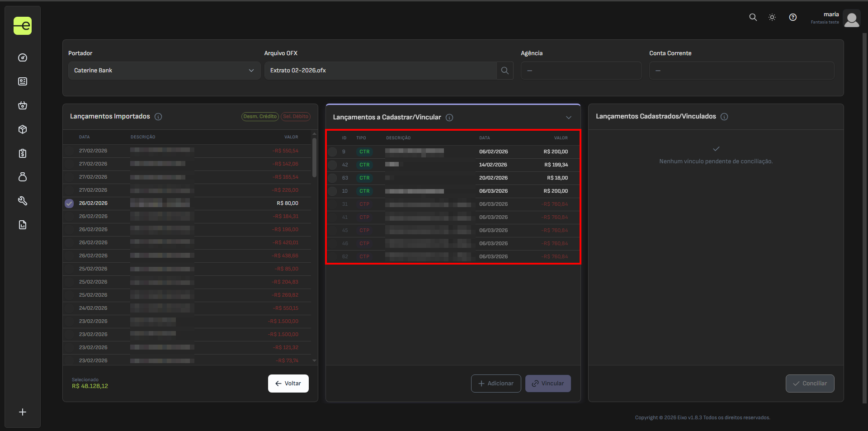Click the date 14/02/2026
868x431 pixels.
click(493, 165)
